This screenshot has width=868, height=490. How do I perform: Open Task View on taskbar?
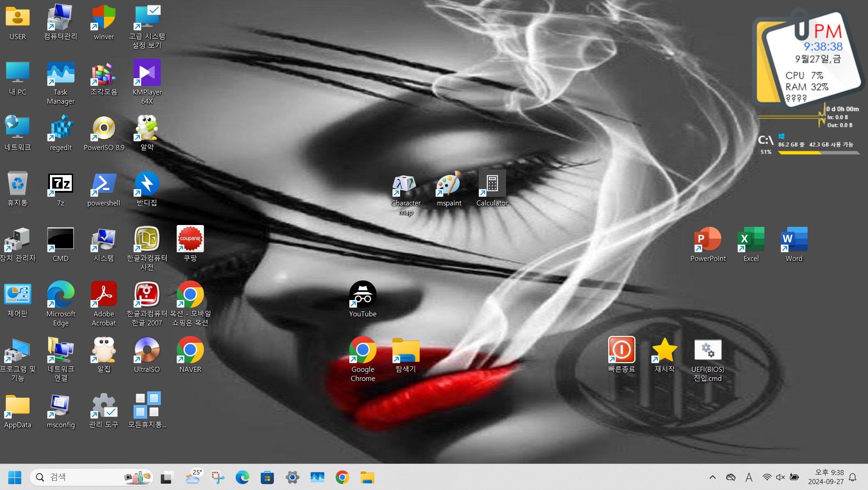tap(166, 477)
